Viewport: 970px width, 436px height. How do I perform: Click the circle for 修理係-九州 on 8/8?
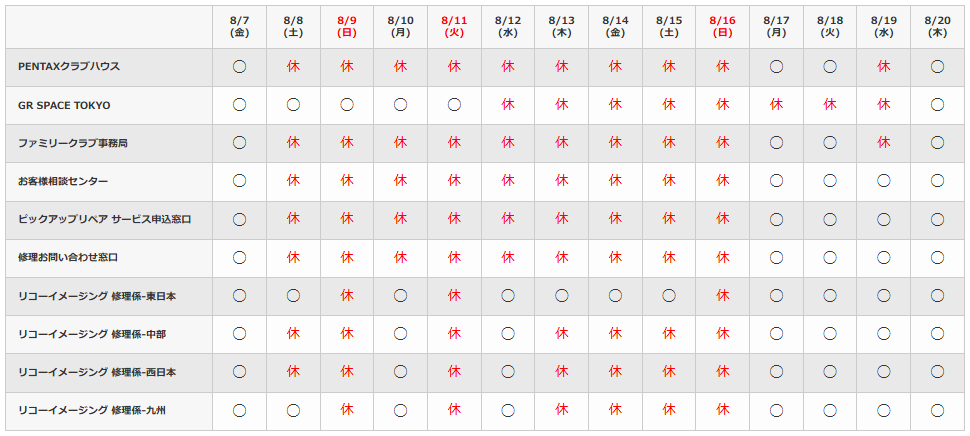point(293,410)
